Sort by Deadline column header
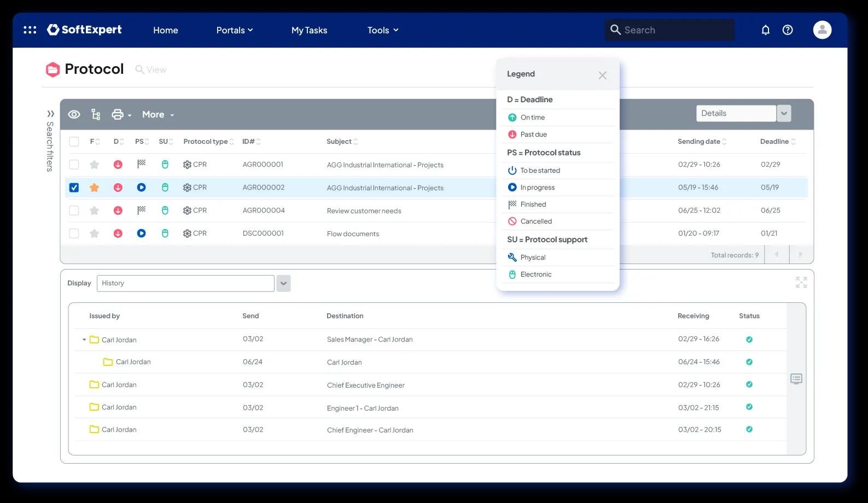The height and width of the screenshot is (503, 868). click(778, 142)
